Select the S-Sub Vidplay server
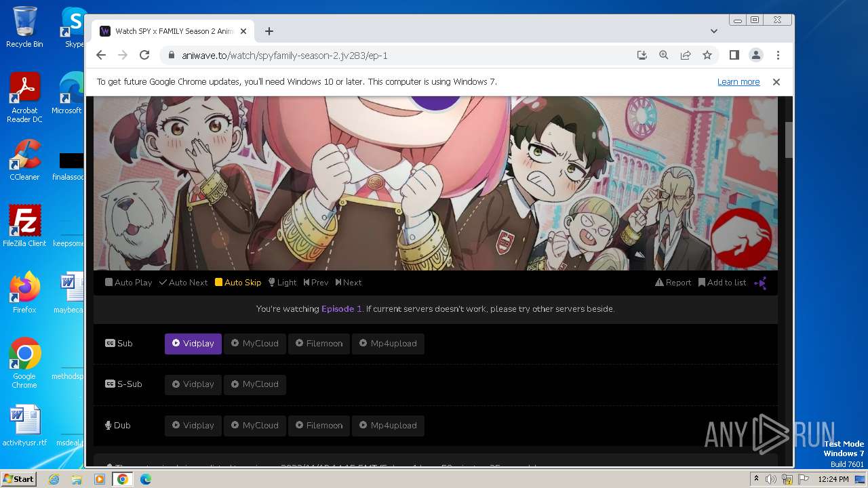868x488 pixels. coord(193,384)
